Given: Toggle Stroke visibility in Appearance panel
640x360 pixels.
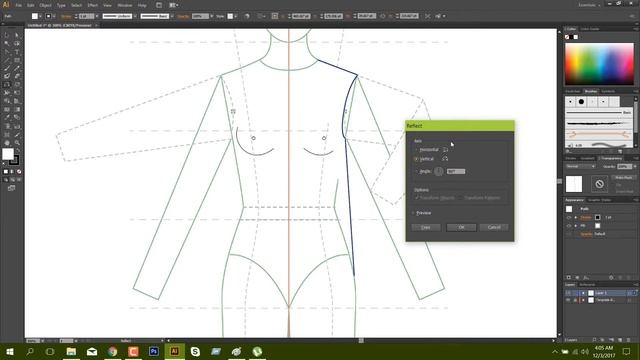Looking at the screenshot, I should [x=569, y=218].
